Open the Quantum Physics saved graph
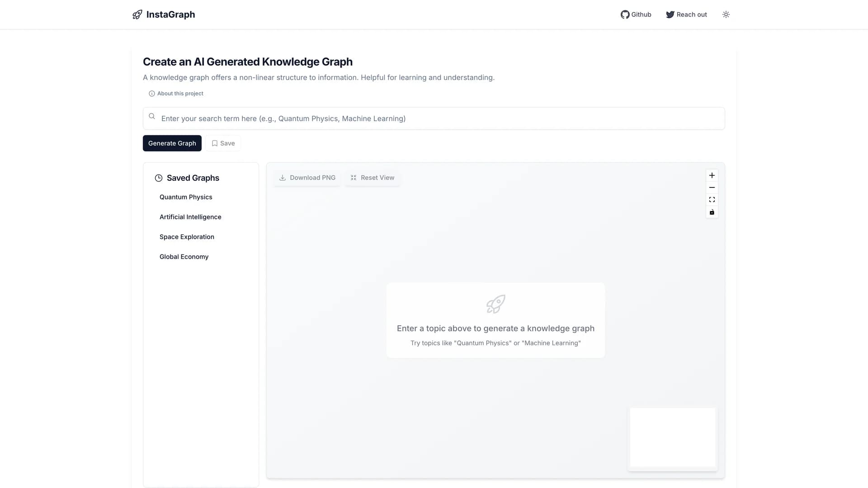 [186, 197]
